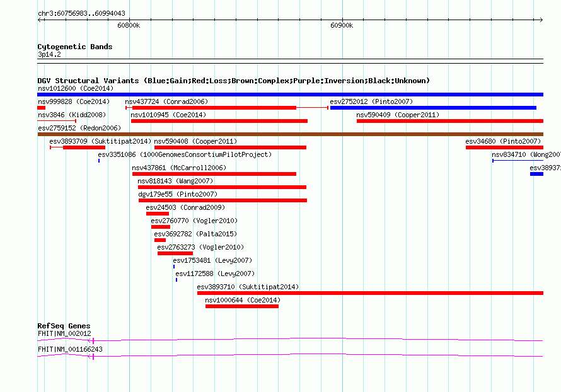Viewport: 561px width, 392px height.
Task: Click the esv2752012 blue gain bar
Action: click(433, 108)
